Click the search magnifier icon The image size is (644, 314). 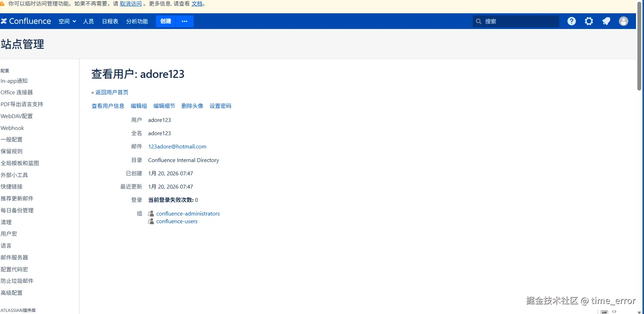click(479, 21)
